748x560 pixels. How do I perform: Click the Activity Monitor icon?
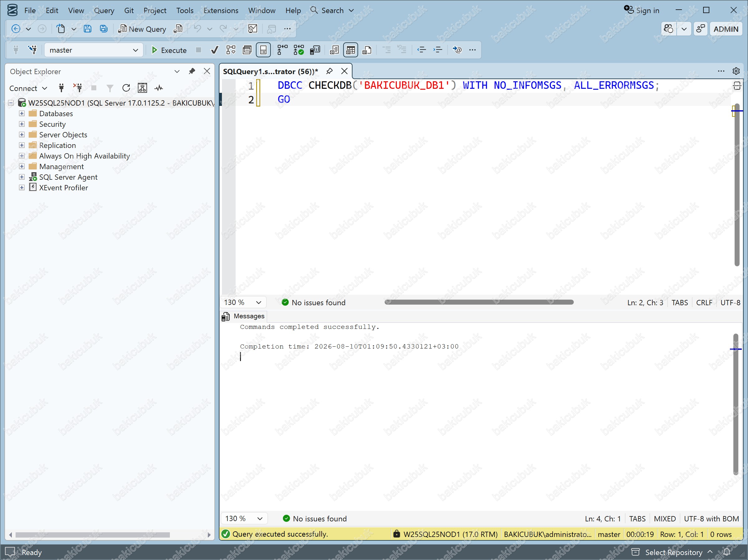159,88
